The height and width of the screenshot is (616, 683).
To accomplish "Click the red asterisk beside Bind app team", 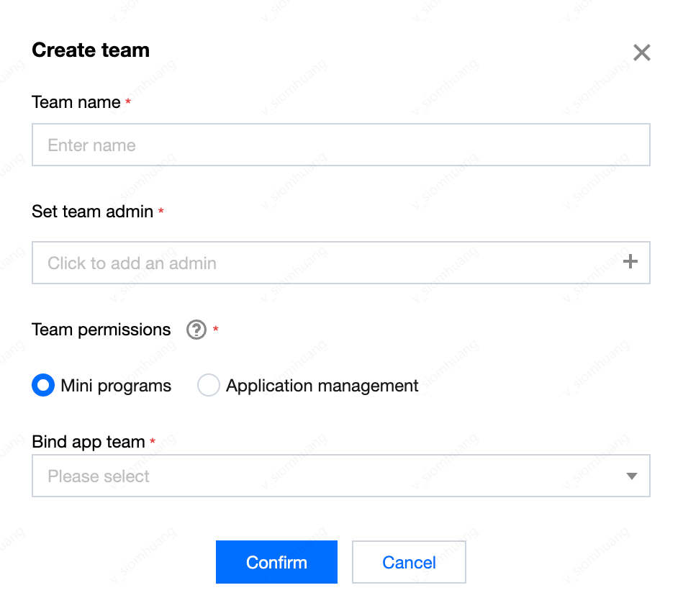I will tap(153, 443).
